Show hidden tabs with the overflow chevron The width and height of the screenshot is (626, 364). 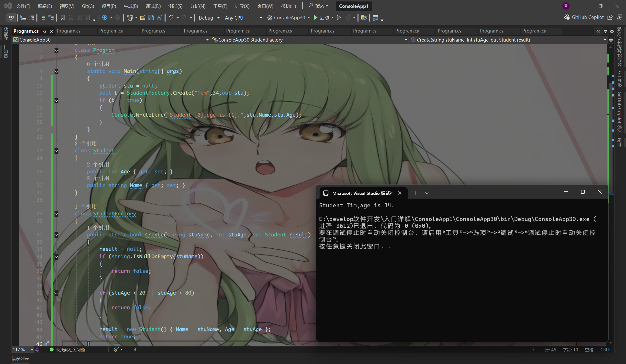coord(598,31)
